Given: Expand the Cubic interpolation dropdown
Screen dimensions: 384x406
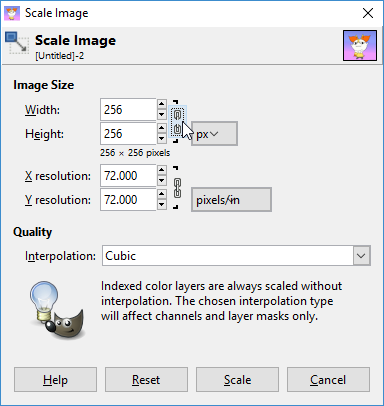Looking at the screenshot, I should (362, 256).
